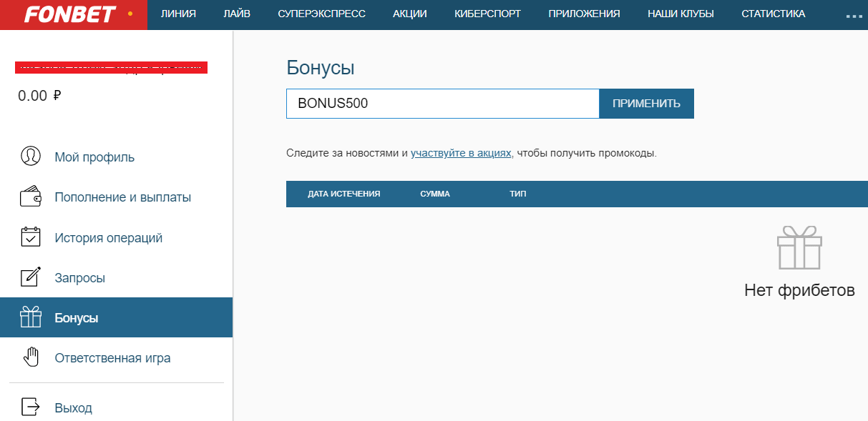Click the 0.00 ₽ balance text
868x421 pixels.
(39, 96)
